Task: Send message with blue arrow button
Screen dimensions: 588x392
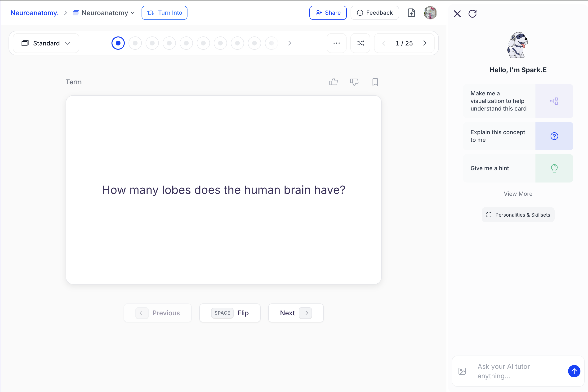Action: 574,371
